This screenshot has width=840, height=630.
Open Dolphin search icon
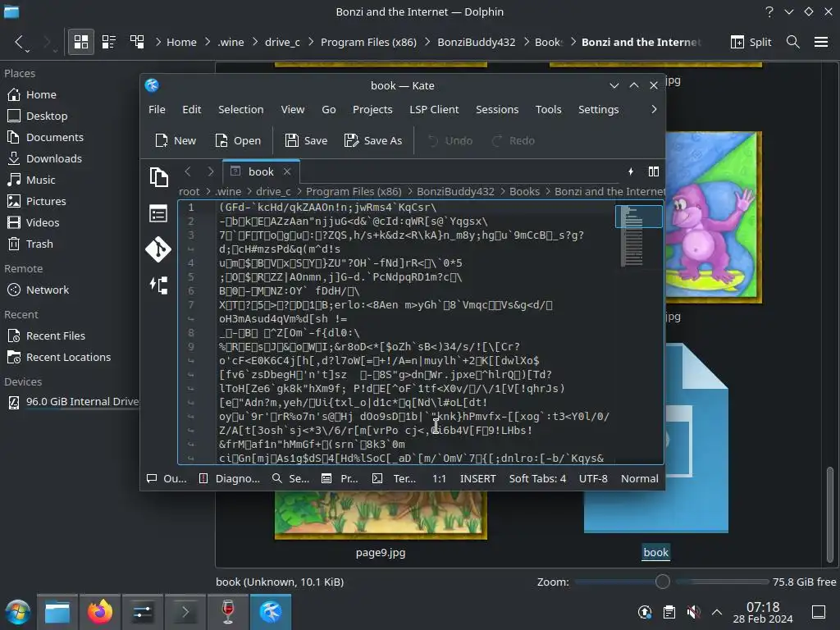coord(793,42)
